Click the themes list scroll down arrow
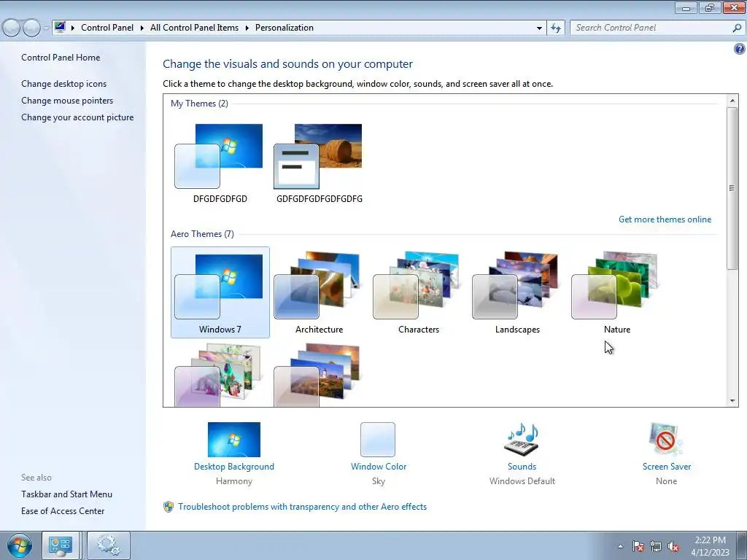747x560 pixels. tap(732, 401)
